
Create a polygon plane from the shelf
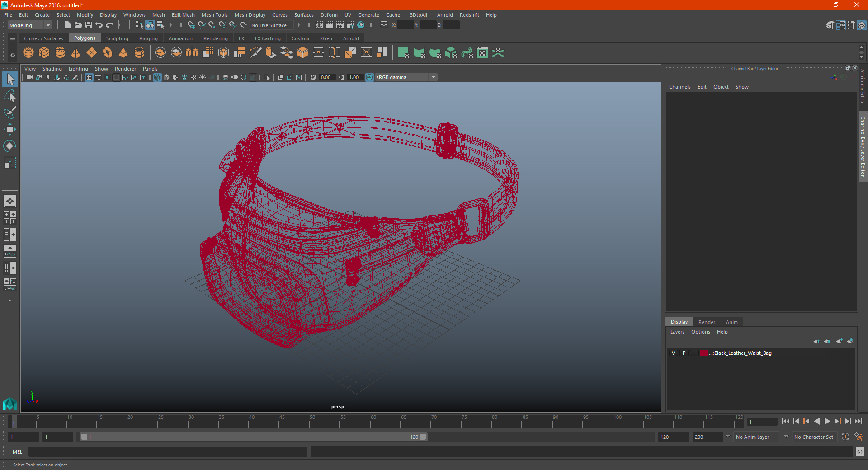click(92, 53)
